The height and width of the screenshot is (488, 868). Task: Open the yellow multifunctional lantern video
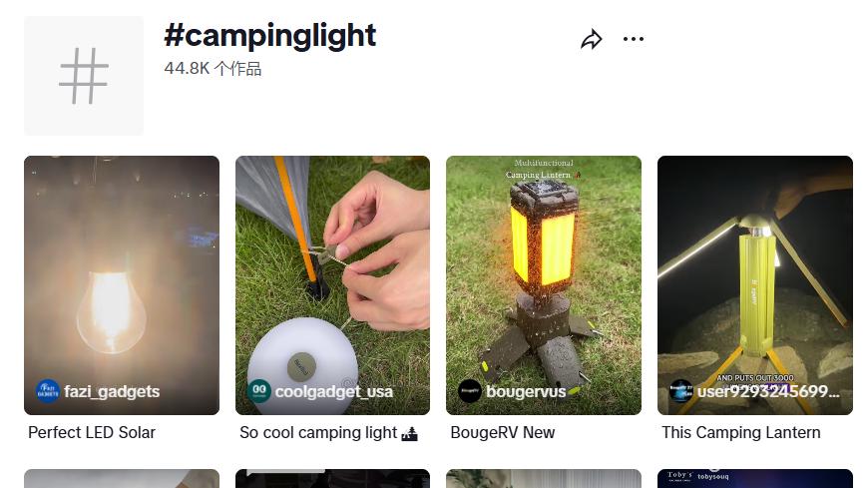click(x=544, y=269)
